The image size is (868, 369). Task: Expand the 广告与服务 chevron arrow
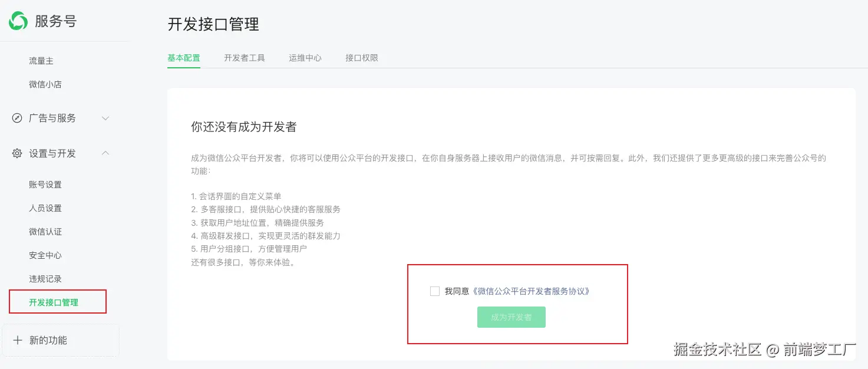tap(105, 118)
